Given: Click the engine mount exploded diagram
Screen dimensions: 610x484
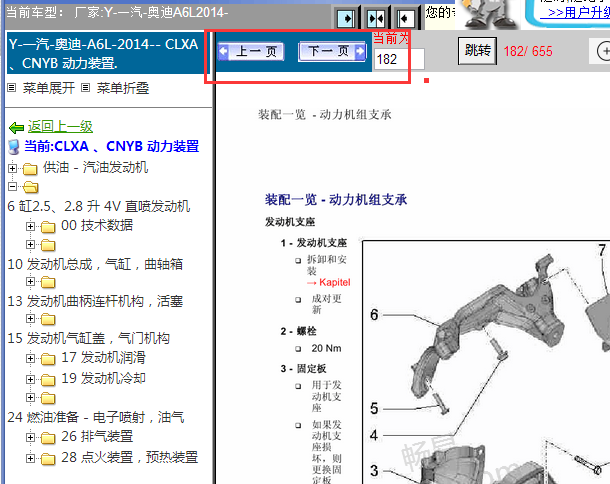Looking at the screenshot, I should click(486, 362).
